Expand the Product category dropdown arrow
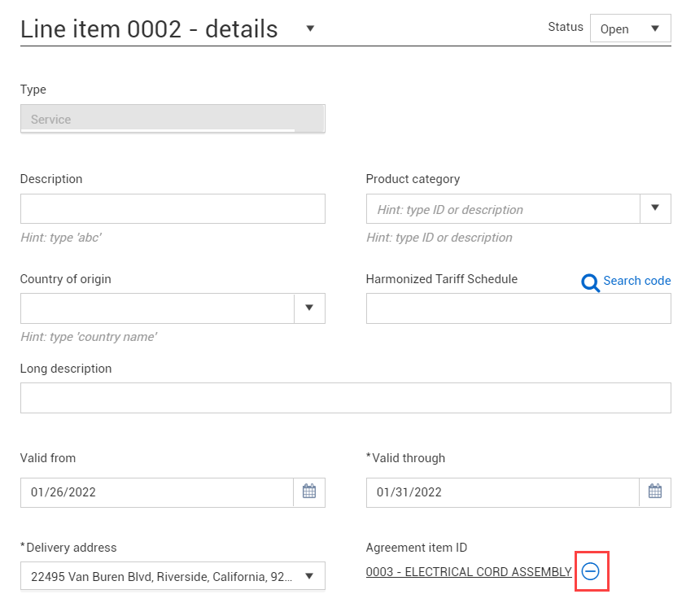695x616 pixels. pyautogui.click(x=655, y=208)
